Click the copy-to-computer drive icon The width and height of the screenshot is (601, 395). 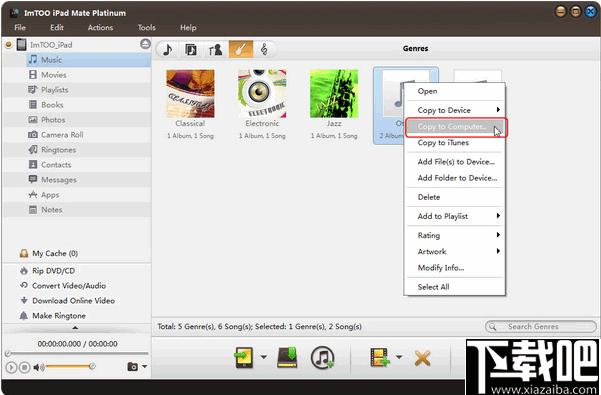[287, 357]
